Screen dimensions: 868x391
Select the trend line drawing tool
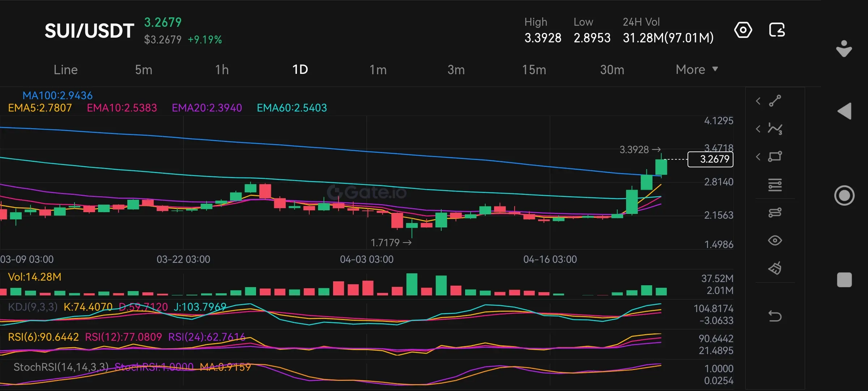click(x=775, y=101)
